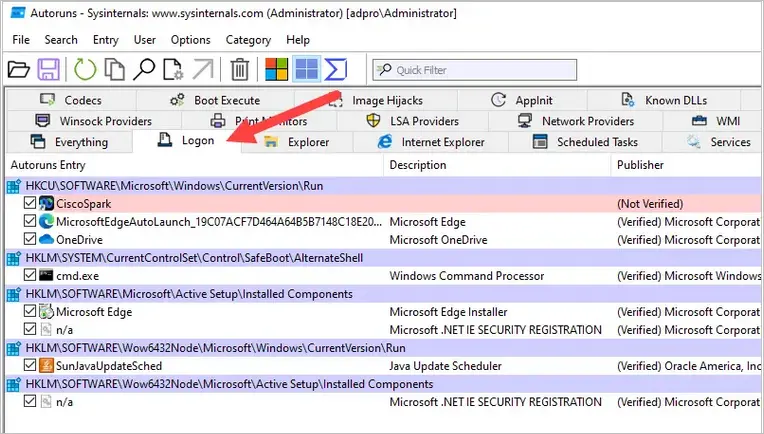This screenshot has height=434, width=764.
Task: Sort by Publisher column header
Action: (686, 165)
